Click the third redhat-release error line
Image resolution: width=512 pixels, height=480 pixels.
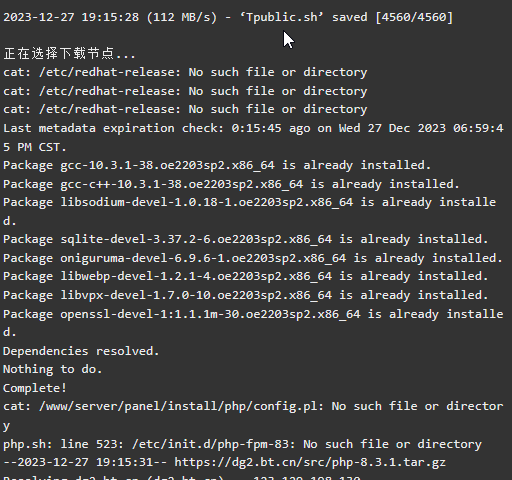tap(185, 109)
